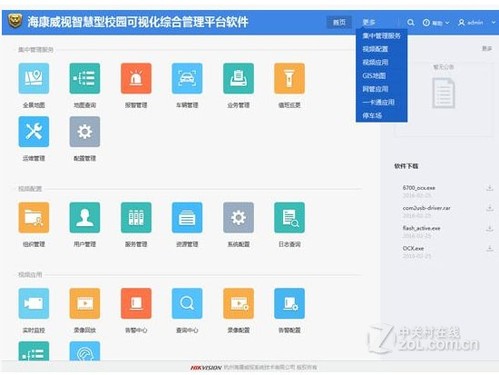Open the 业务管理 business management module
The height and width of the screenshot is (375, 499).
238,78
